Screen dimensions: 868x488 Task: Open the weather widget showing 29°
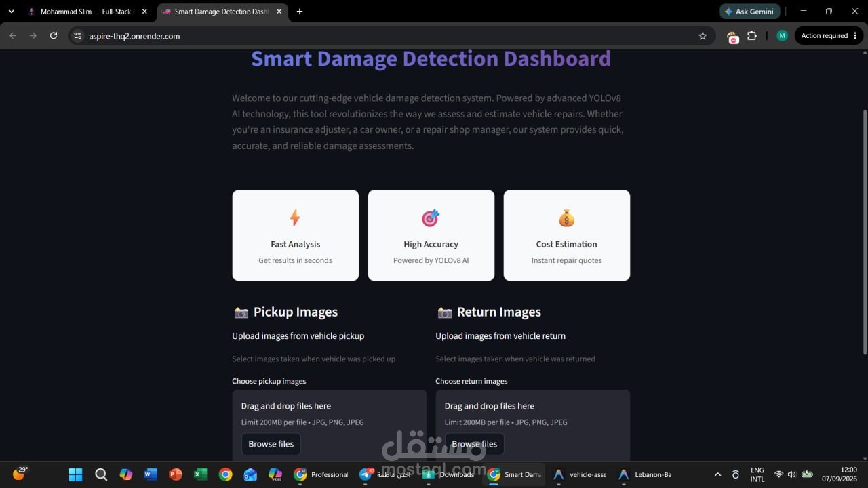(20, 474)
